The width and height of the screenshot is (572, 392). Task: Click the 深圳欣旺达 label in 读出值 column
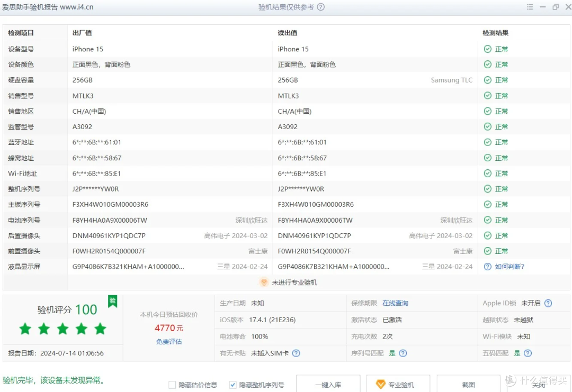pos(456,221)
